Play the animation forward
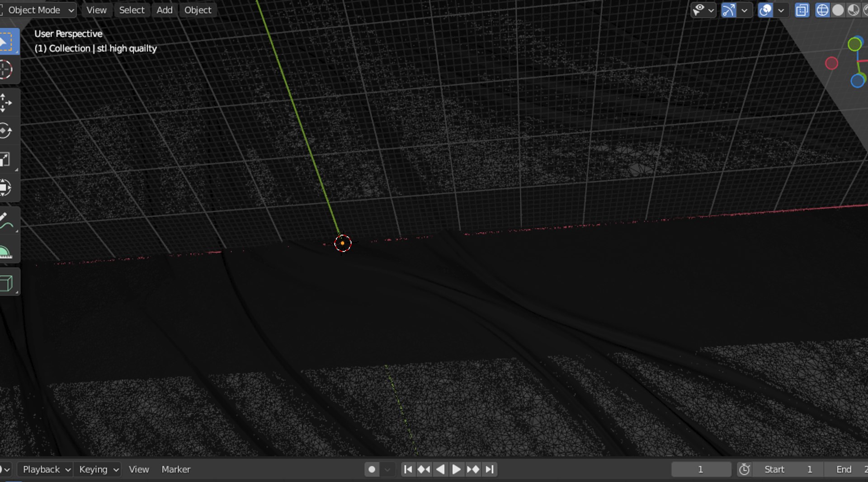This screenshot has width=868, height=482. point(457,469)
